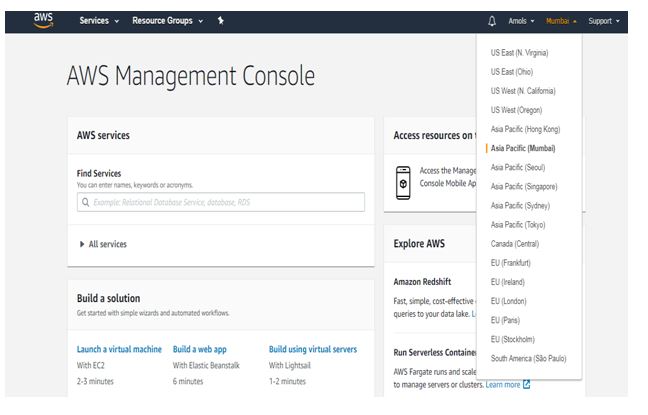Click the With EC2 text
Screen dimensions: 648x415
pyautogui.click(x=91, y=365)
